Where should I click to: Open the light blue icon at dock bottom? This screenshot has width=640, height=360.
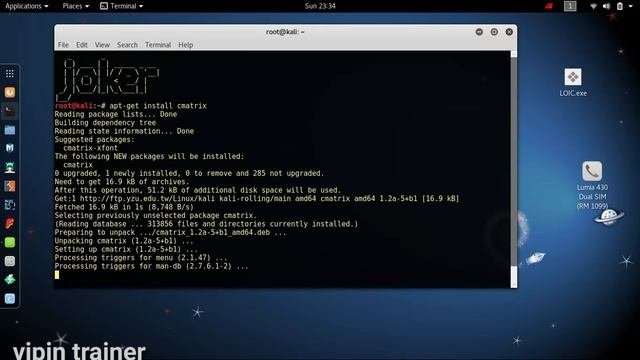[10, 299]
